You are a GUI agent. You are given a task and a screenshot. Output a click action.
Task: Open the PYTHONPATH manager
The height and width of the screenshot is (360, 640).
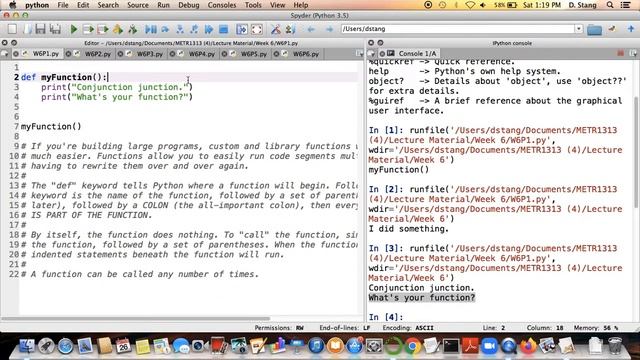point(290,29)
